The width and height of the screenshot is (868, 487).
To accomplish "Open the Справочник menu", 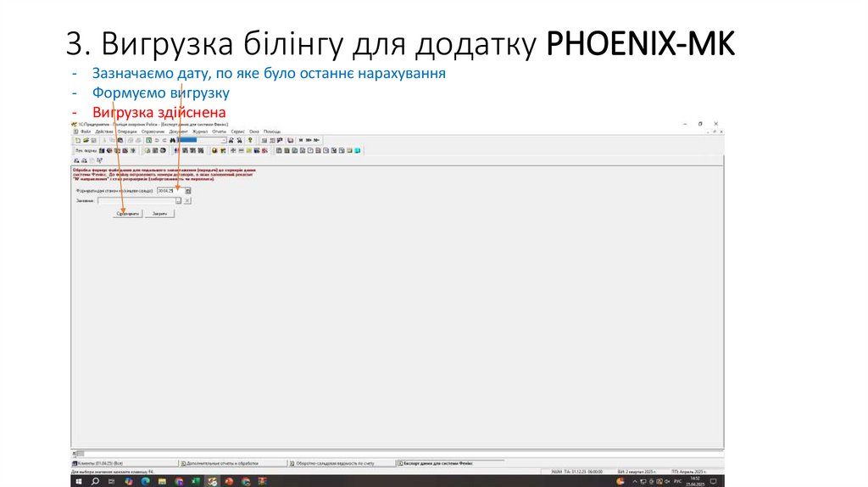I will click(153, 132).
